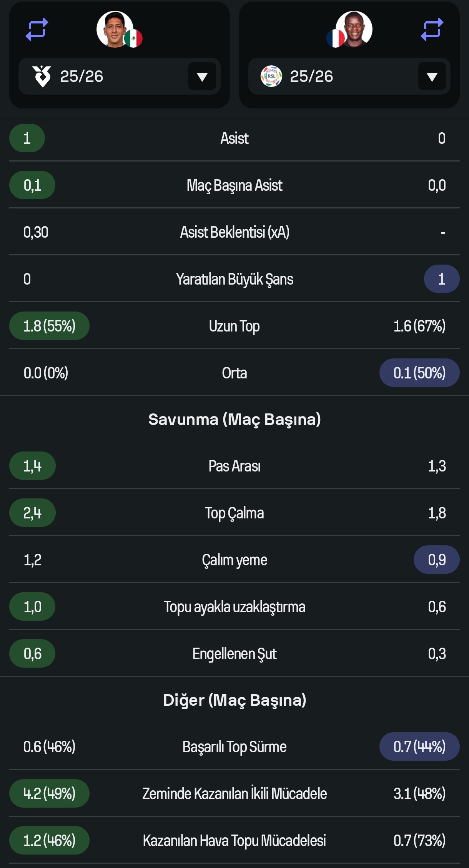Expand the right 25/26 season dropdown arrow

pyautogui.click(x=432, y=77)
